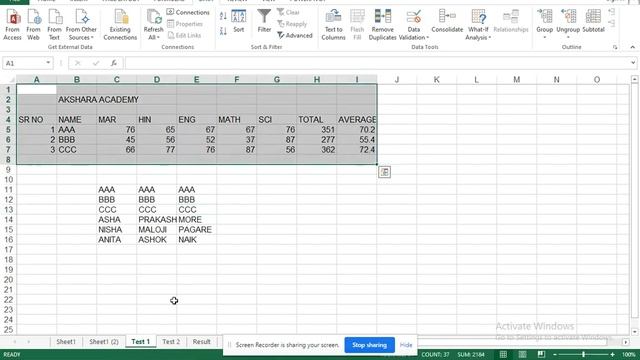Switch to Page Layout view
Viewport: 640px width, 360px height.
522,354
